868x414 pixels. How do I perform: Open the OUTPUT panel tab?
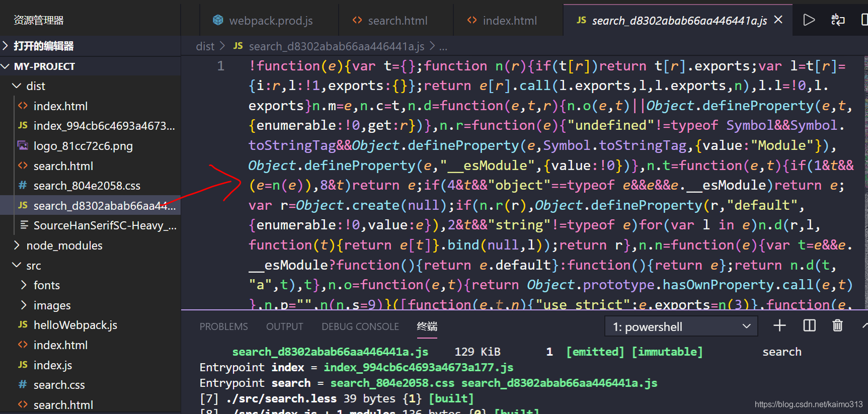tap(285, 326)
